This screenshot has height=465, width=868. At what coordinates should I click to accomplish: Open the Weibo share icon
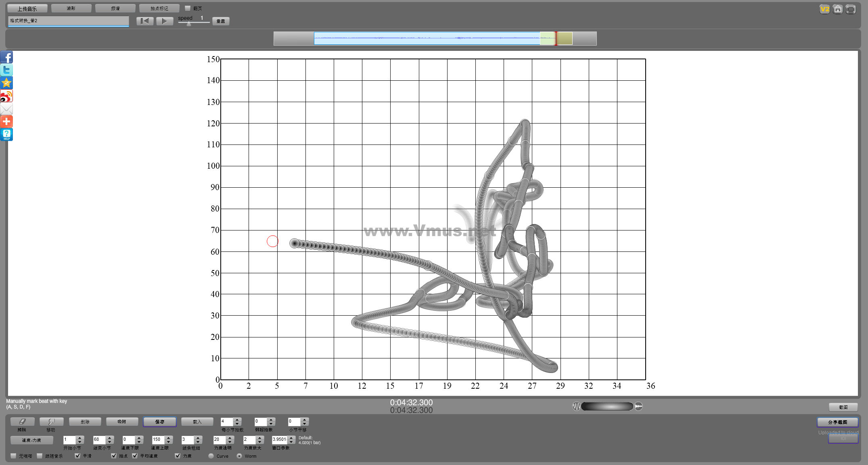6,96
